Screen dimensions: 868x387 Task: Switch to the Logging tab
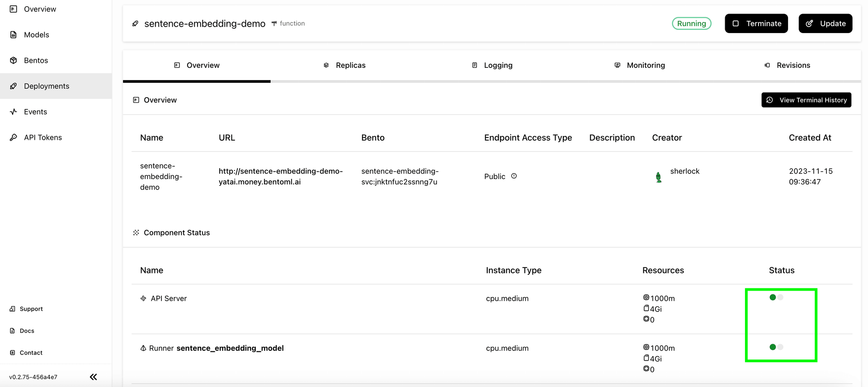pos(492,66)
